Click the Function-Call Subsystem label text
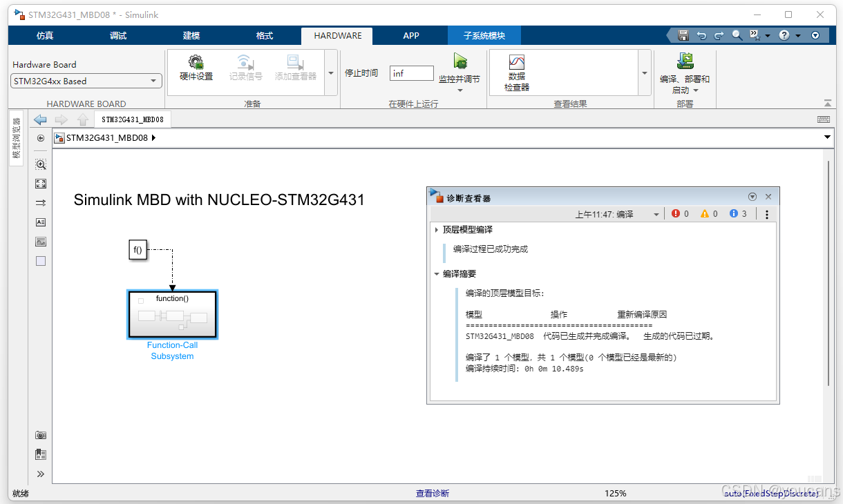 click(x=172, y=351)
